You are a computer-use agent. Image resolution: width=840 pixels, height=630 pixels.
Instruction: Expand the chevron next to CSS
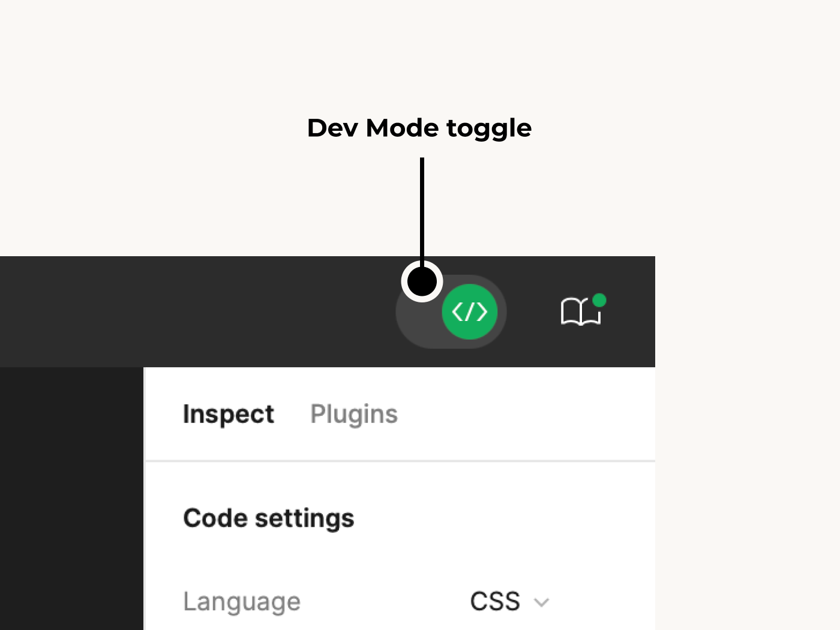tap(542, 602)
